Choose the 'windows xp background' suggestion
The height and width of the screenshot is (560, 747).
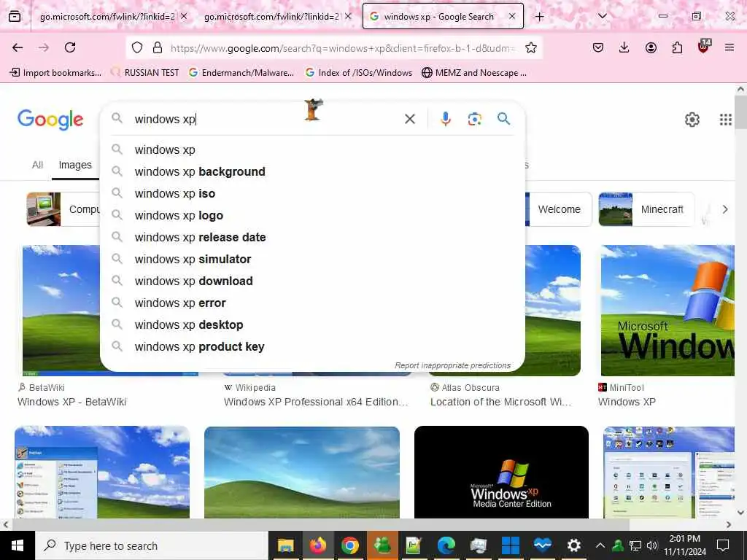pos(312,171)
